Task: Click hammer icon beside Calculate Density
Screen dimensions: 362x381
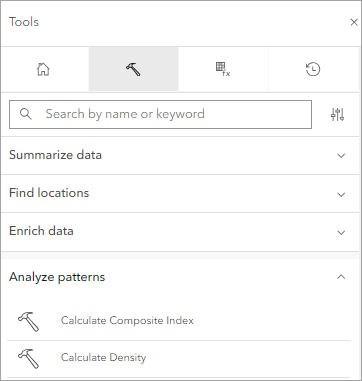Action: coord(28,358)
